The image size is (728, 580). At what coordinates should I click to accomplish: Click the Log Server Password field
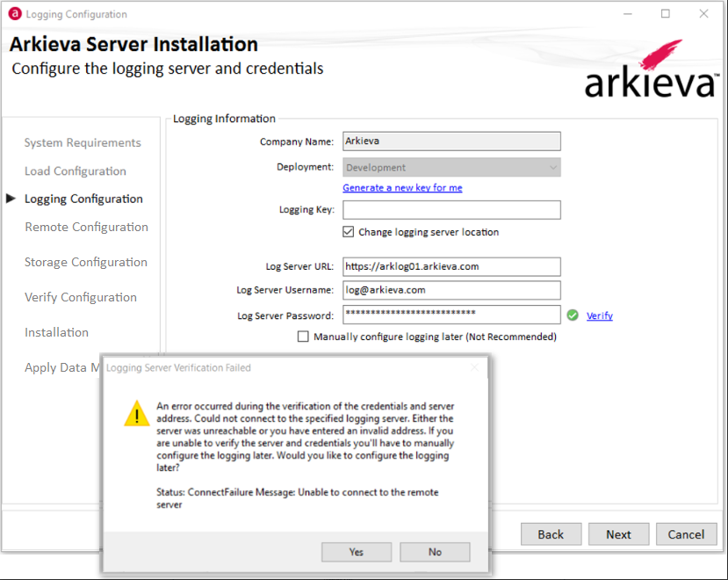pyautogui.click(x=451, y=315)
